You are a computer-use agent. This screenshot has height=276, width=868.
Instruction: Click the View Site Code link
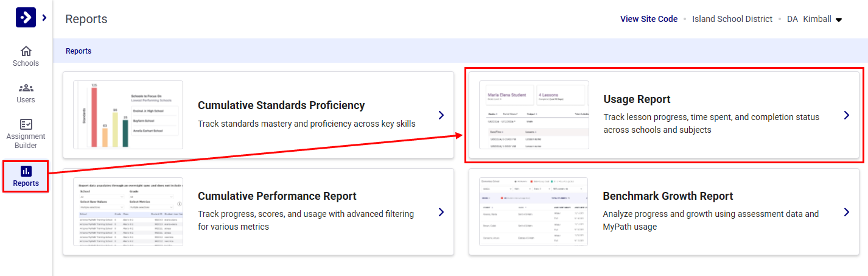coord(648,19)
